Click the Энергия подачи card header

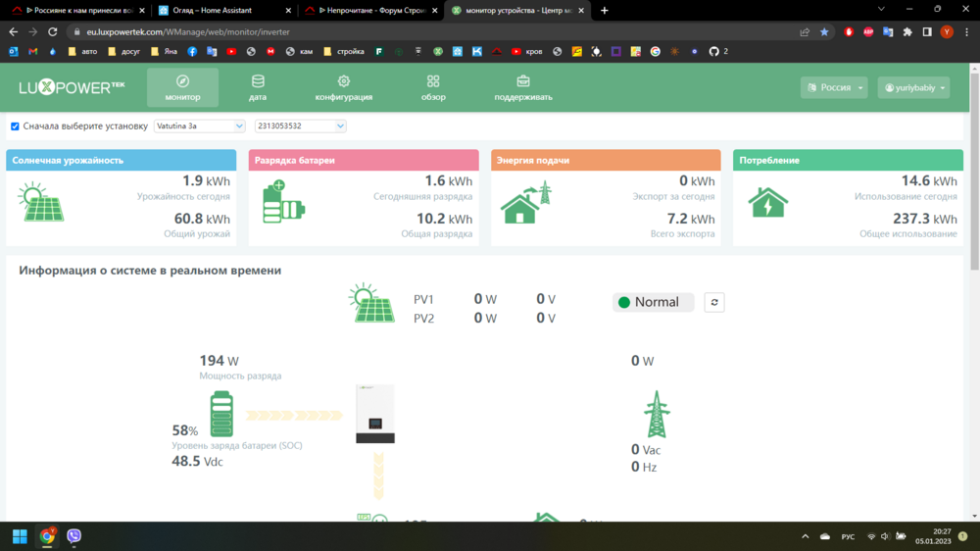pyautogui.click(x=606, y=160)
